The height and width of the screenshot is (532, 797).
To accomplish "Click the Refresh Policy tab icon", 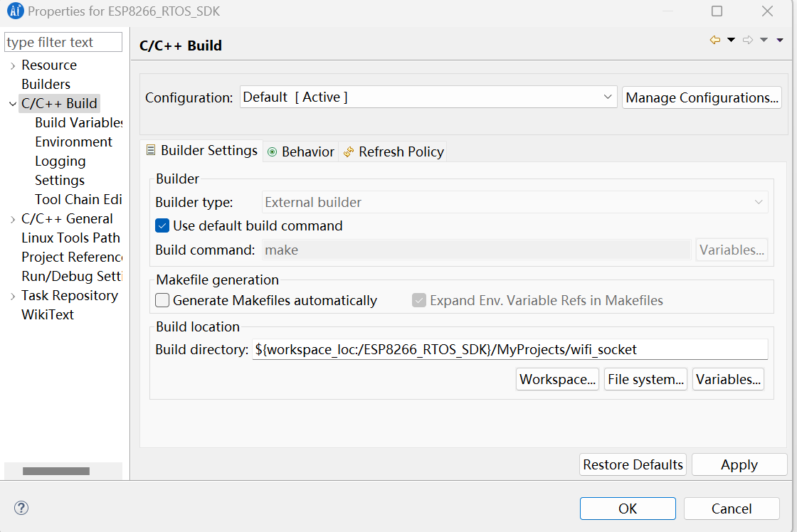I will pyautogui.click(x=349, y=152).
